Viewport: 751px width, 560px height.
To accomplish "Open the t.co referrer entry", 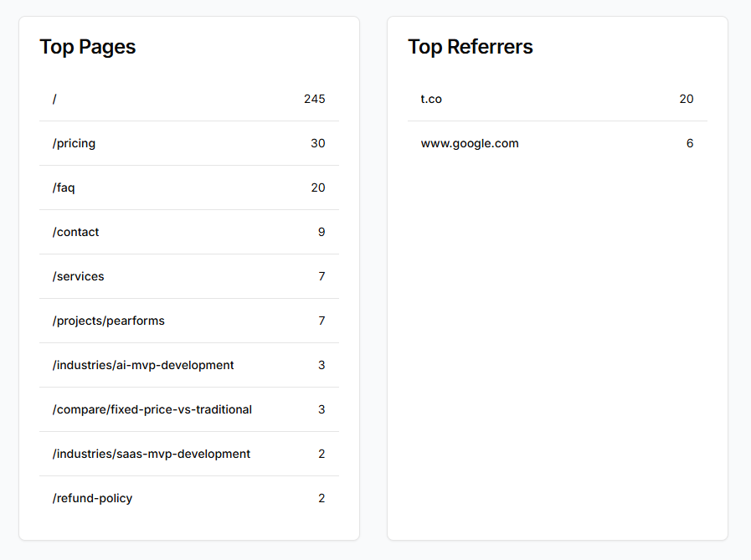I will coord(431,99).
